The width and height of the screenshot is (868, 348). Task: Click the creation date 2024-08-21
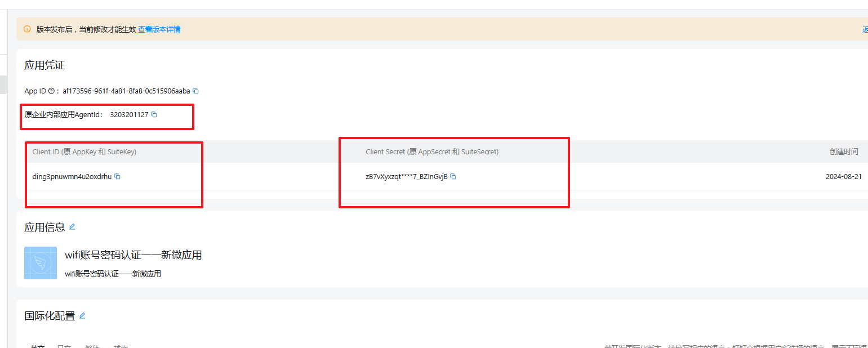tap(843, 176)
